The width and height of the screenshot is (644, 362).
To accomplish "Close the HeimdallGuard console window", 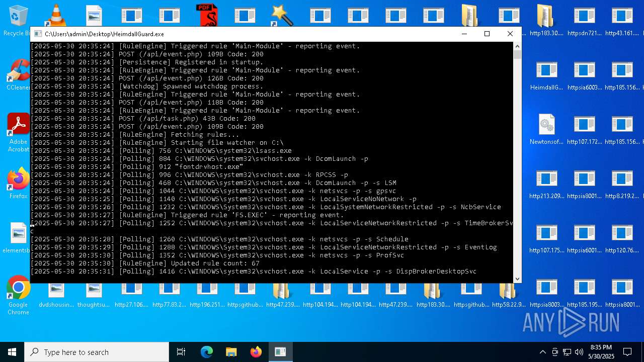I will point(510,34).
